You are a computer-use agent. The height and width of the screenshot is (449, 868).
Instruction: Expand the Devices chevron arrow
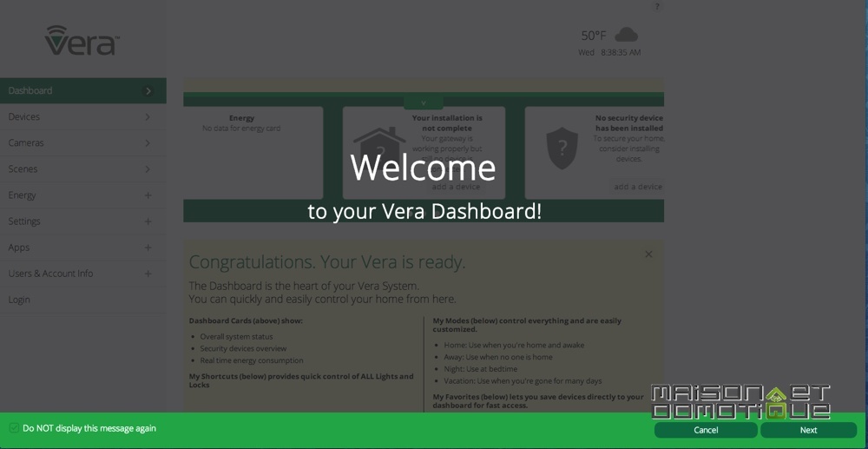[148, 117]
